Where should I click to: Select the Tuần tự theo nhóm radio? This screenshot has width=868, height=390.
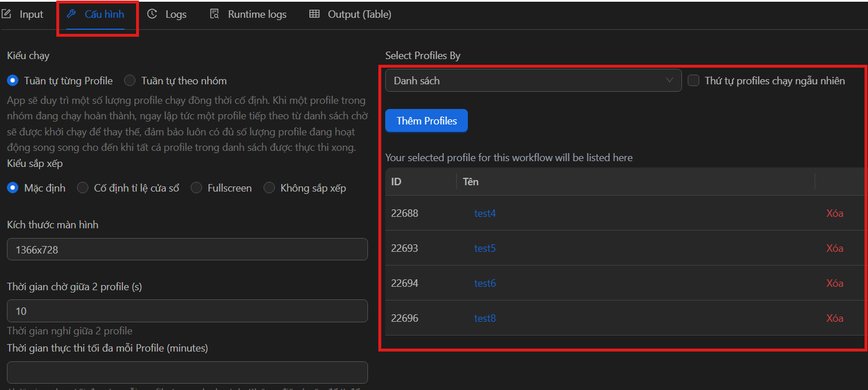130,81
